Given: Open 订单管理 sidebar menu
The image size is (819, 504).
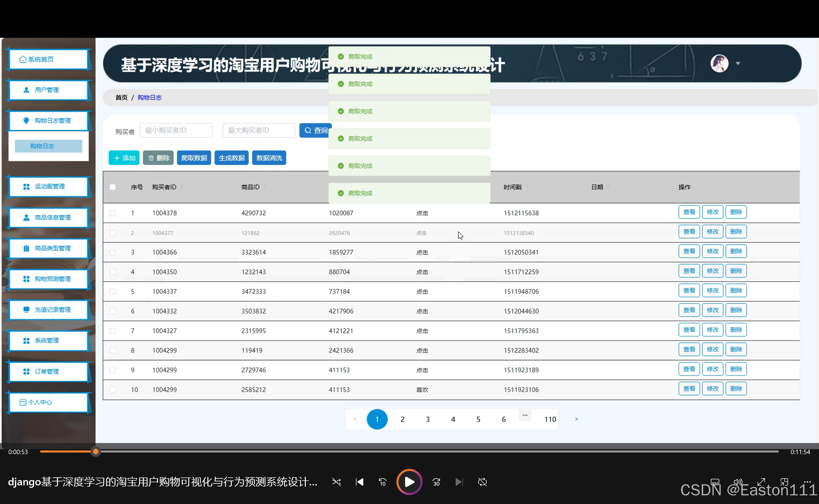Looking at the screenshot, I should (x=49, y=371).
